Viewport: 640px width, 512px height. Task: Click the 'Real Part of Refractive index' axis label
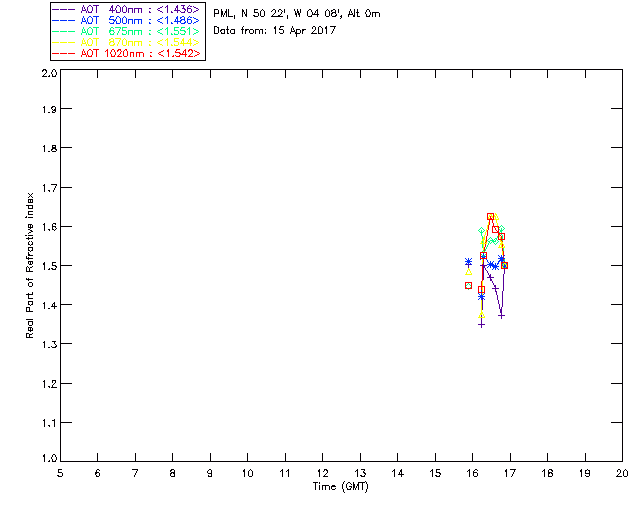click(29, 265)
